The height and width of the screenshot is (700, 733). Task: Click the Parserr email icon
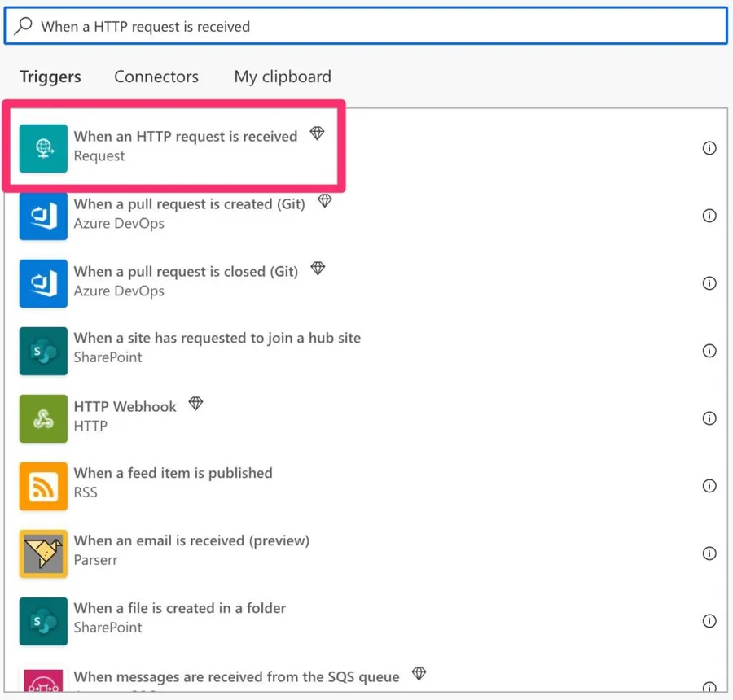[43, 553]
